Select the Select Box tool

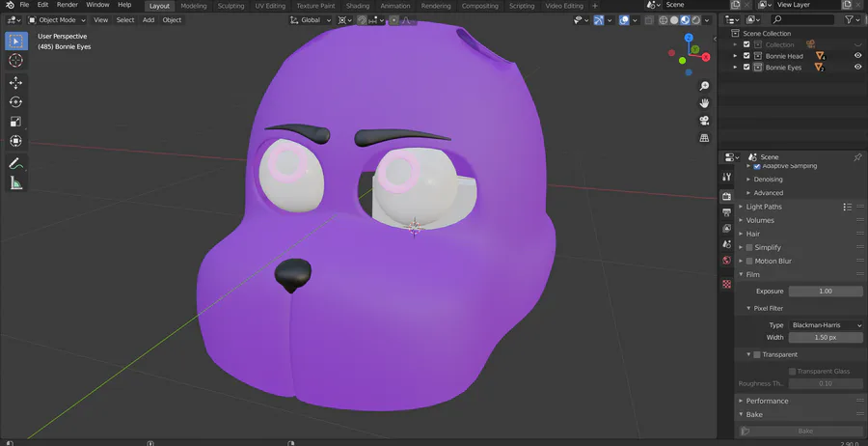click(16, 41)
